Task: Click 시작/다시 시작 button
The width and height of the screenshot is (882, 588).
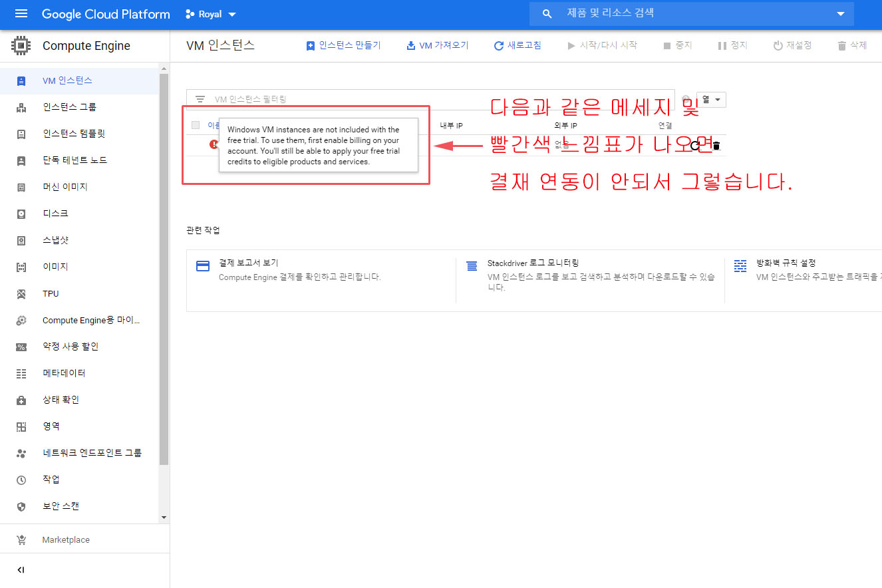Action: tap(602, 45)
